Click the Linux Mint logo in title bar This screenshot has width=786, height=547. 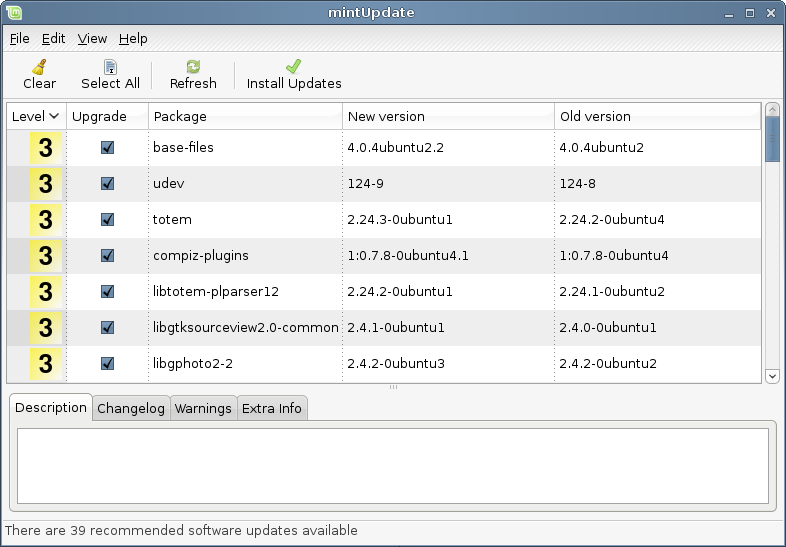[14, 12]
